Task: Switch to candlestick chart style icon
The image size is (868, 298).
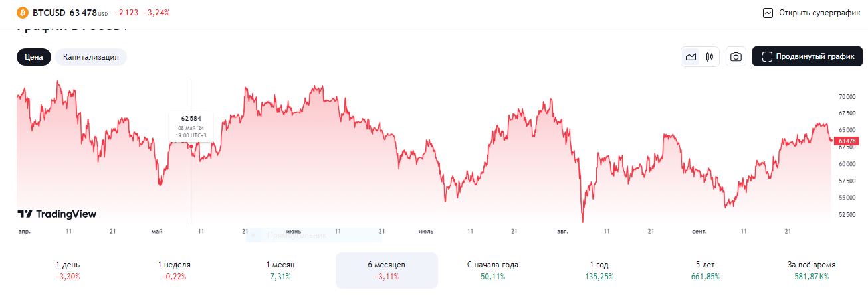Action: click(710, 57)
